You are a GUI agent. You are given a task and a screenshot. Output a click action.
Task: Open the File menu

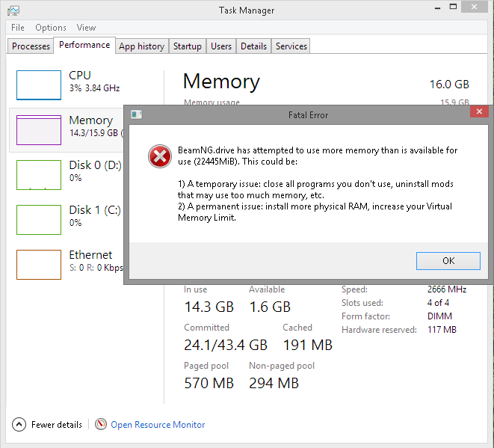click(x=18, y=28)
